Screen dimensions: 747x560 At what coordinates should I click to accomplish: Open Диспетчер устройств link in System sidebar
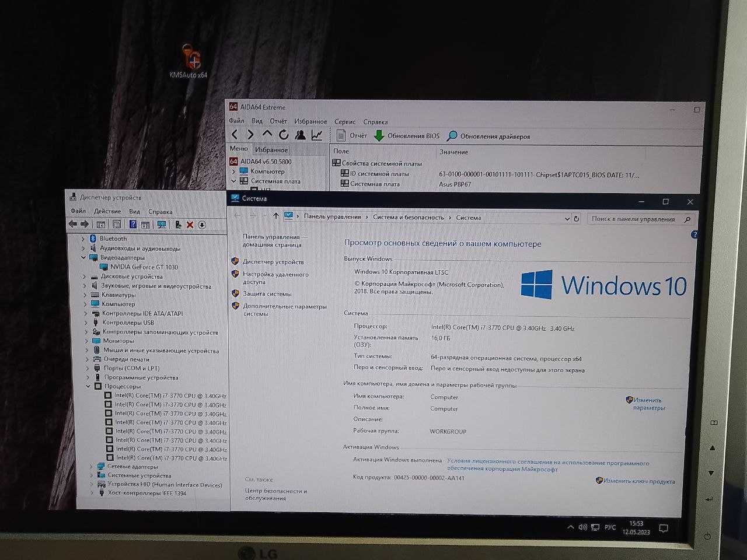[273, 262]
